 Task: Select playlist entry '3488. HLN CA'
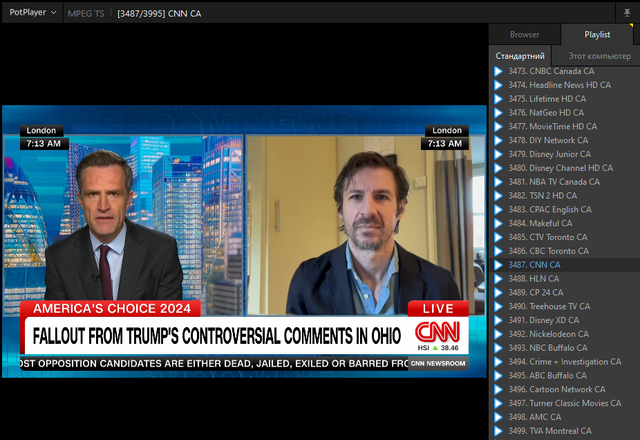click(565, 279)
